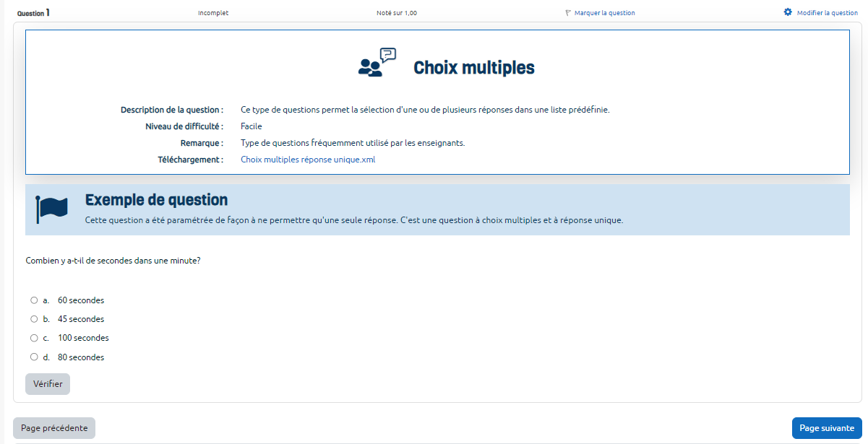Click the Noté sur 1,00 grade text
The height and width of the screenshot is (444, 868).
[396, 13]
